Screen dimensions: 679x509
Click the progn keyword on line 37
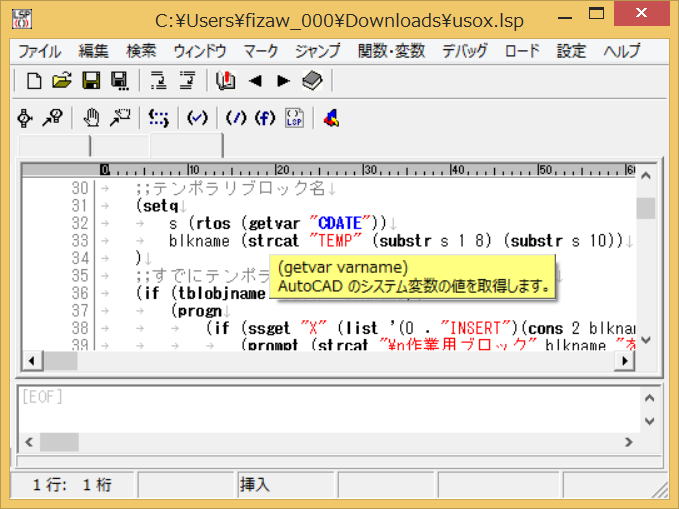click(x=200, y=311)
